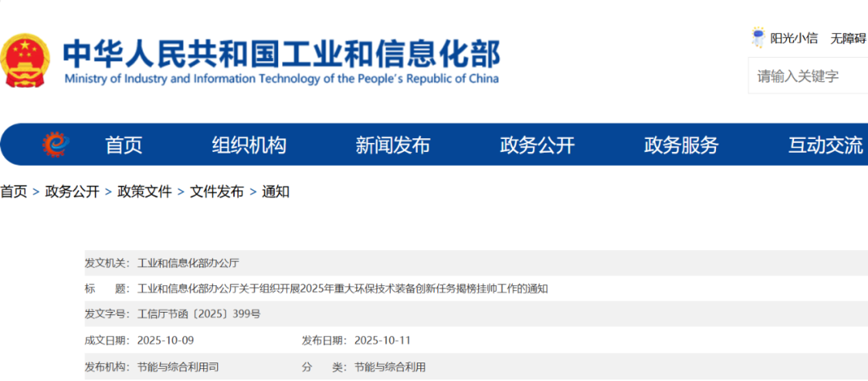Click the 政策文件 breadcrumb link

(145, 192)
